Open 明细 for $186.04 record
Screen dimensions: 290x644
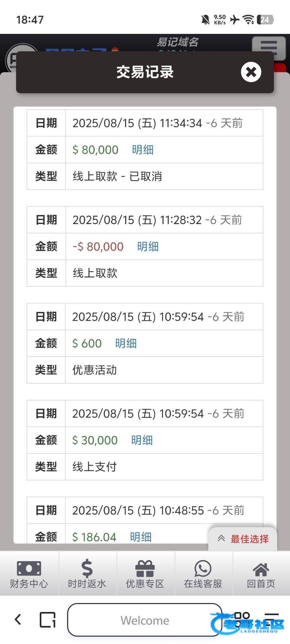(141, 537)
